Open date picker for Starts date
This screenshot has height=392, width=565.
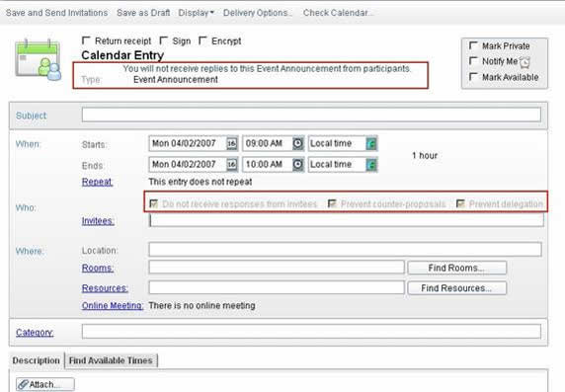tap(231, 144)
